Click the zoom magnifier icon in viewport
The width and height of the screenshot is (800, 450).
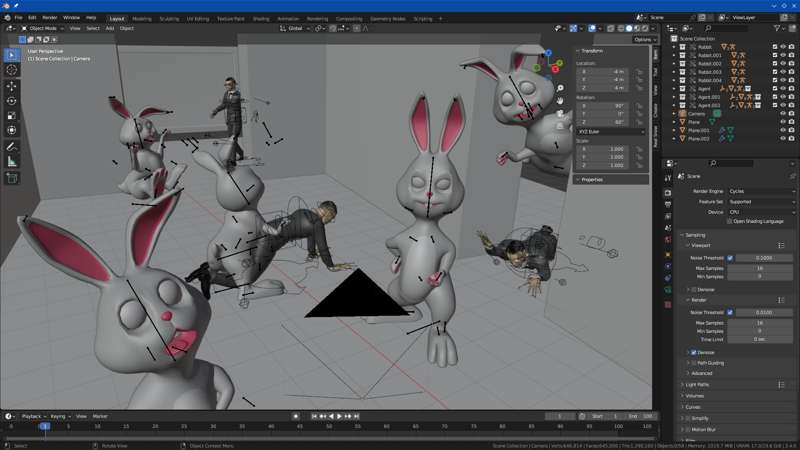click(x=560, y=87)
